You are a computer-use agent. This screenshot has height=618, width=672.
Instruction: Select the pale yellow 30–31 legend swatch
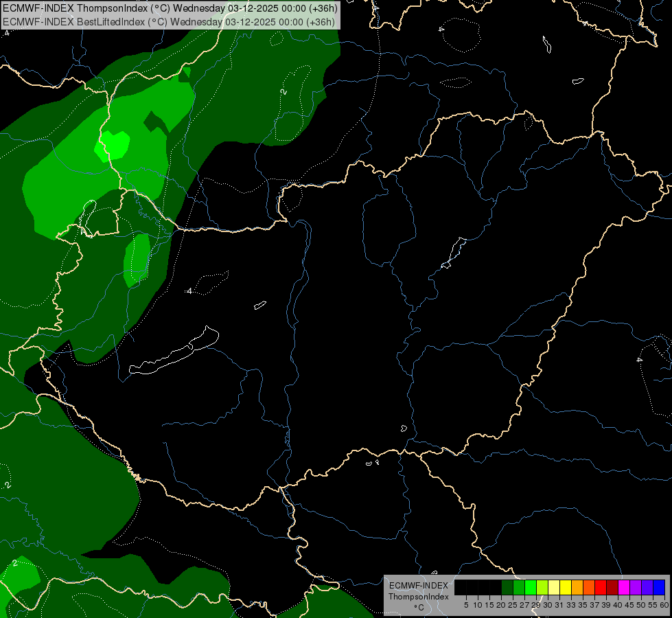click(x=554, y=587)
